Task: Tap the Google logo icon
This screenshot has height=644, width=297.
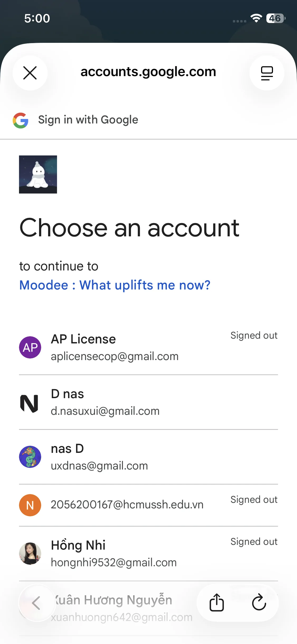Action: (x=21, y=120)
